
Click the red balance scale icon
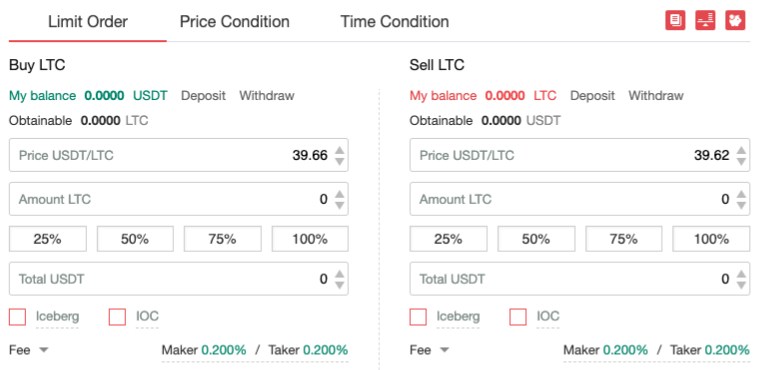click(x=705, y=21)
